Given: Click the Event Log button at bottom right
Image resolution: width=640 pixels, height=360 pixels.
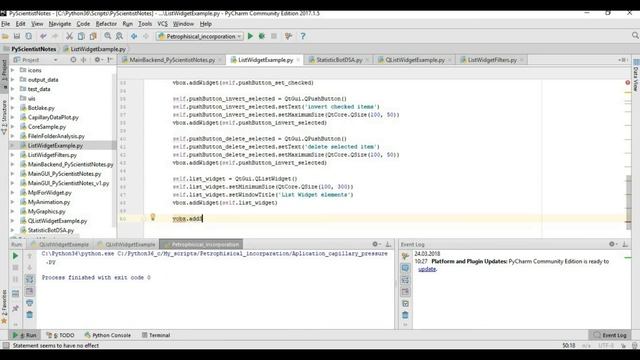Looking at the screenshot, I should point(610,335).
